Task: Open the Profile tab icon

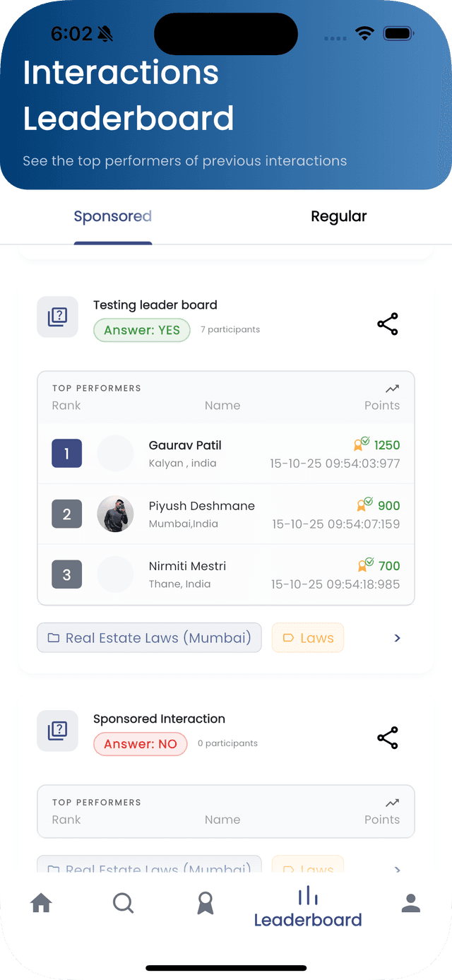Action: (x=410, y=902)
